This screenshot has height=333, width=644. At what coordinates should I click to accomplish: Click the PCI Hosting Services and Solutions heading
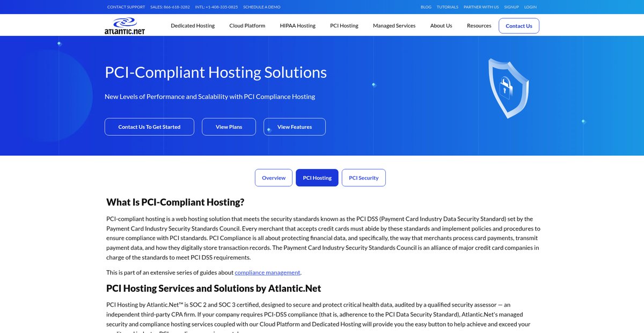(214, 288)
